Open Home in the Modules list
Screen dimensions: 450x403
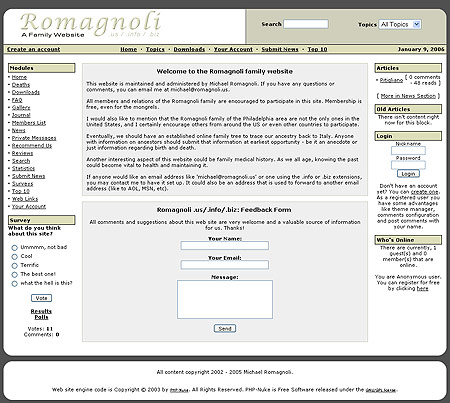tap(19, 77)
